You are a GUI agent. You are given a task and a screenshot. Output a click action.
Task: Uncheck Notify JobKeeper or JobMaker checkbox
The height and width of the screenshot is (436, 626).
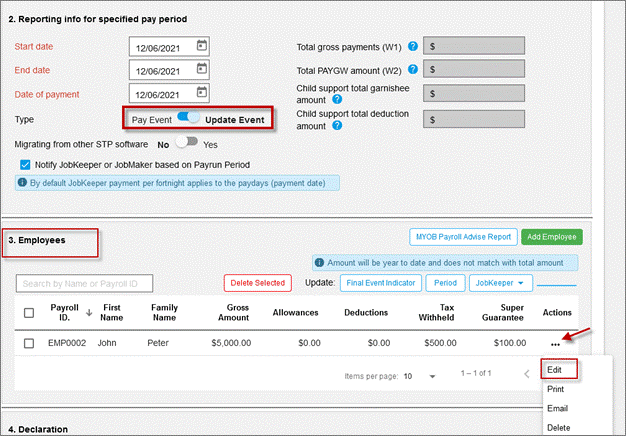click(25, 164)
